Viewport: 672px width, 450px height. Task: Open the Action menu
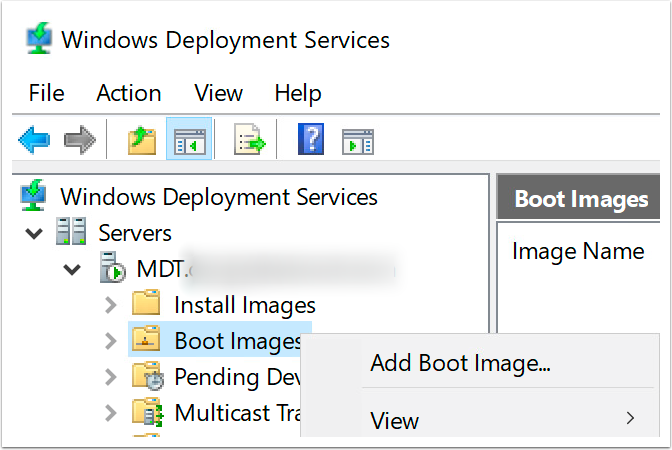pyautogui.click(x=129, y=93)
